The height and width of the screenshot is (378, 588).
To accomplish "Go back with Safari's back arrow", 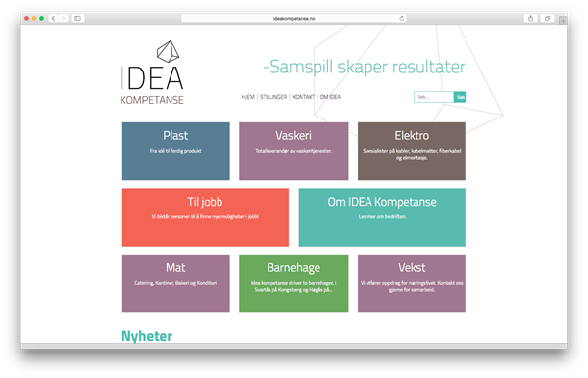I will pyautogui.click(x=53, y=18).
